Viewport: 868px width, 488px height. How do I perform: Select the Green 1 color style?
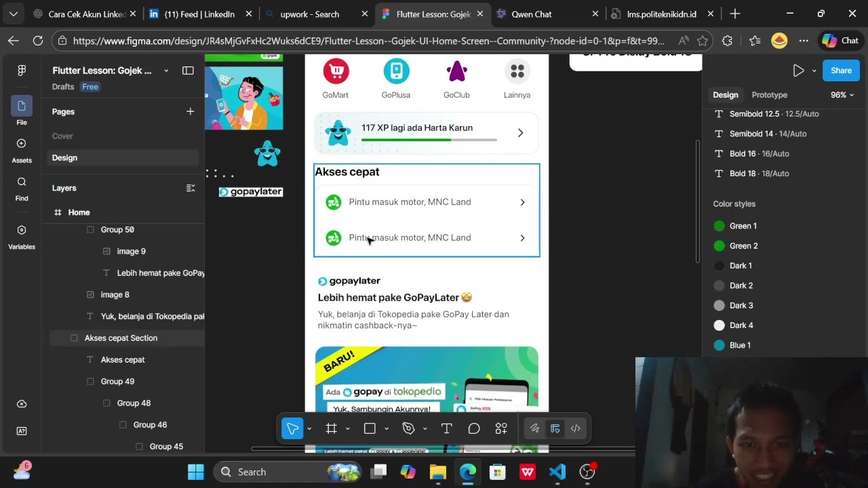tap(736, 226)
